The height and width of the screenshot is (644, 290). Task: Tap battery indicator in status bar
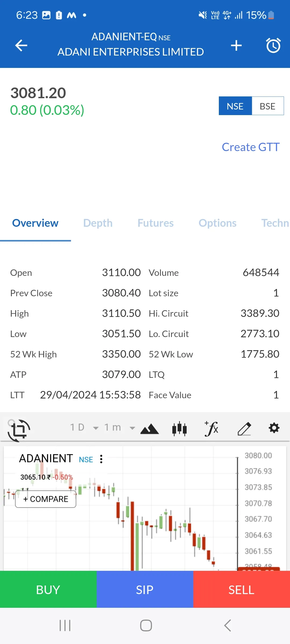point(271,15)
